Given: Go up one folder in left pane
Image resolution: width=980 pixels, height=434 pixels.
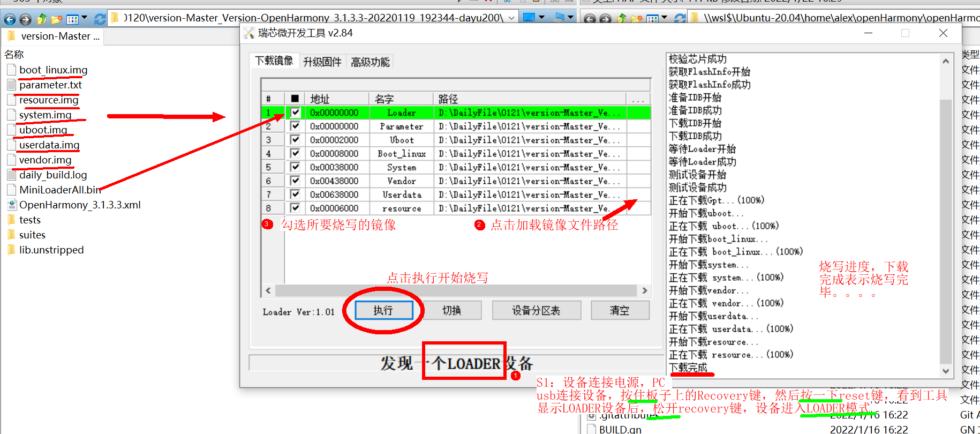Looking at the screenshot, I should [42, 19].
